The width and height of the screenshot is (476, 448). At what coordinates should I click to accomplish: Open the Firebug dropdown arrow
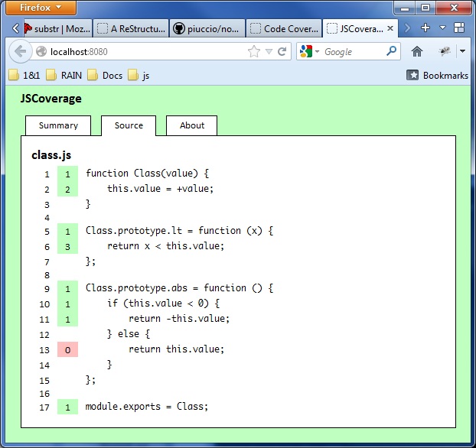point(462,51)
